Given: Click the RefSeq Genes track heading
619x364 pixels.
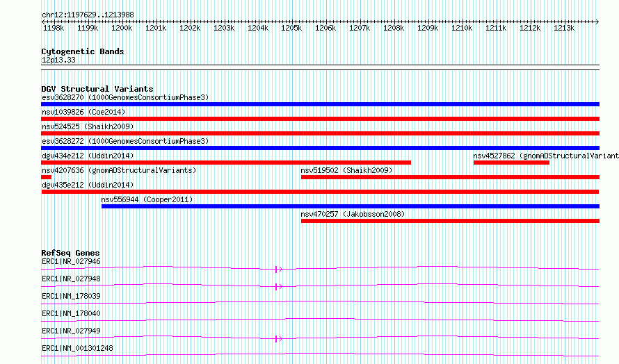Looking at the screenshot, I should 71,253.
